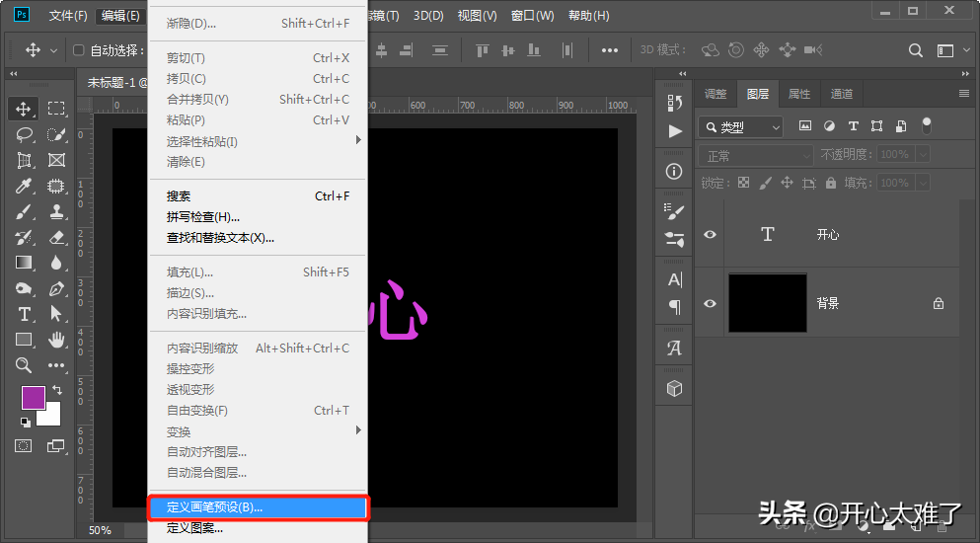980x543 pixels.
Task: Select the Lasso tool
Action: [23, 134]
